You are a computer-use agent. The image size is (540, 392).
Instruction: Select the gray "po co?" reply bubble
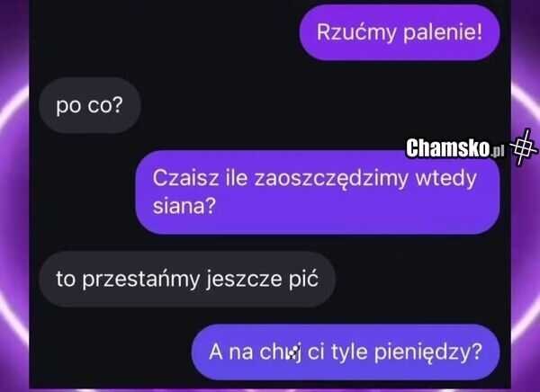[90, 105]
